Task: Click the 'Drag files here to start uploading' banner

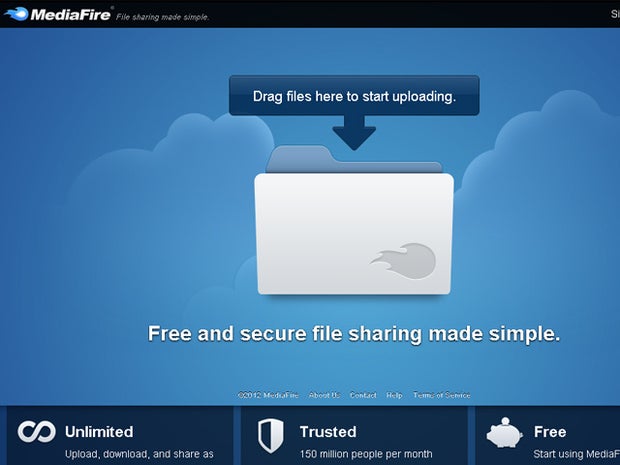Action: [x=354, y=96]
